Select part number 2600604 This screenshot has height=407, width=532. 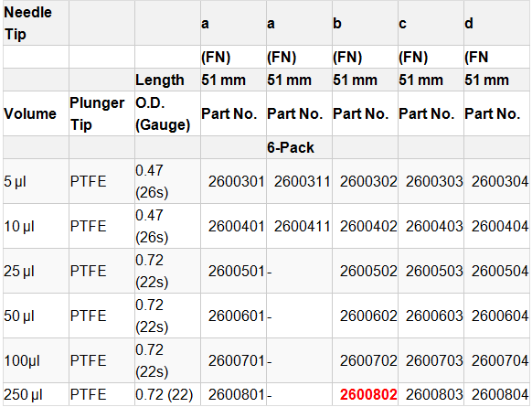click(500, 316)
